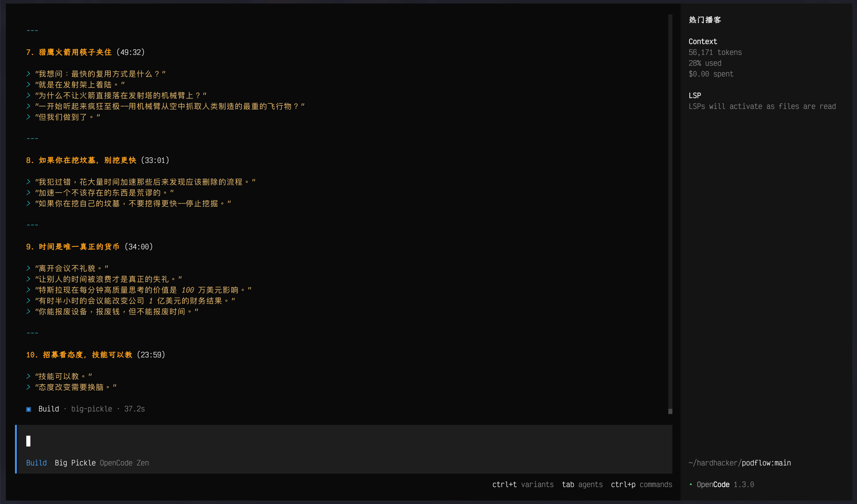Click the green OpenCode status dot
The height and width of the screenshot is (504, 857).
pos(691,484)
